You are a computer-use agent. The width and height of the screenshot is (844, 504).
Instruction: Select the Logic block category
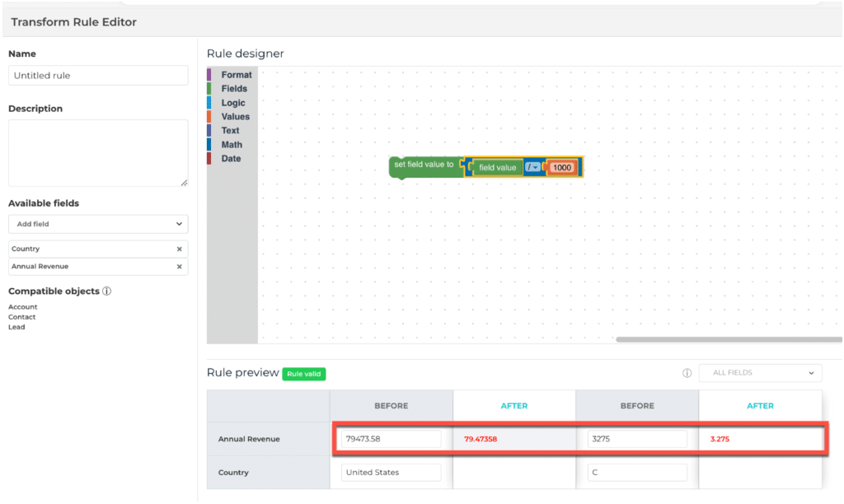233,103
